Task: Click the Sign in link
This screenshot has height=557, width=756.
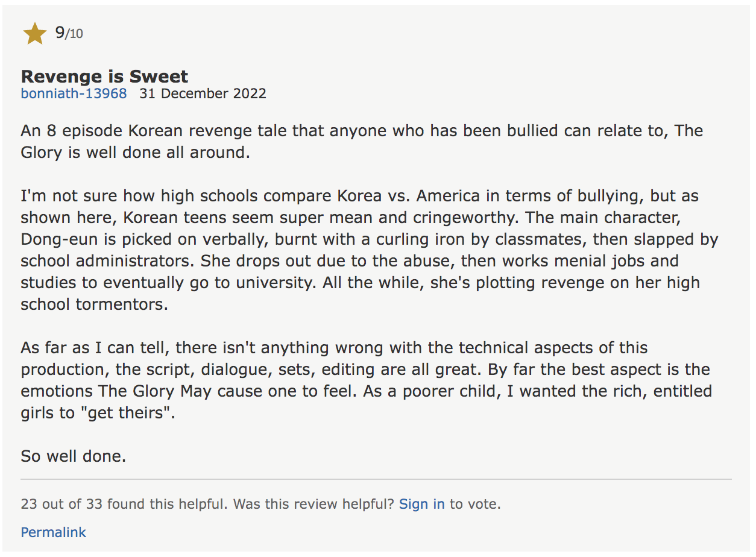Action: click(421, 504)
